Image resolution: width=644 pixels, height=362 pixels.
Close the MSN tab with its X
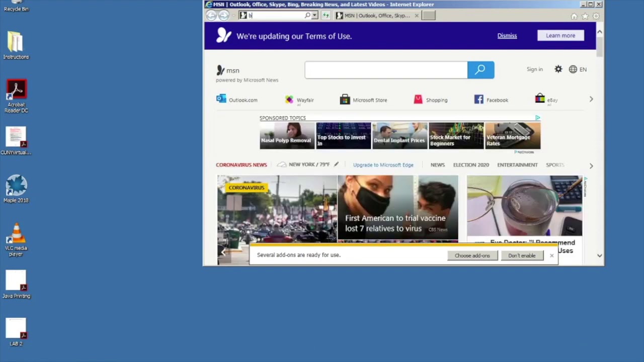click(416, 16)
